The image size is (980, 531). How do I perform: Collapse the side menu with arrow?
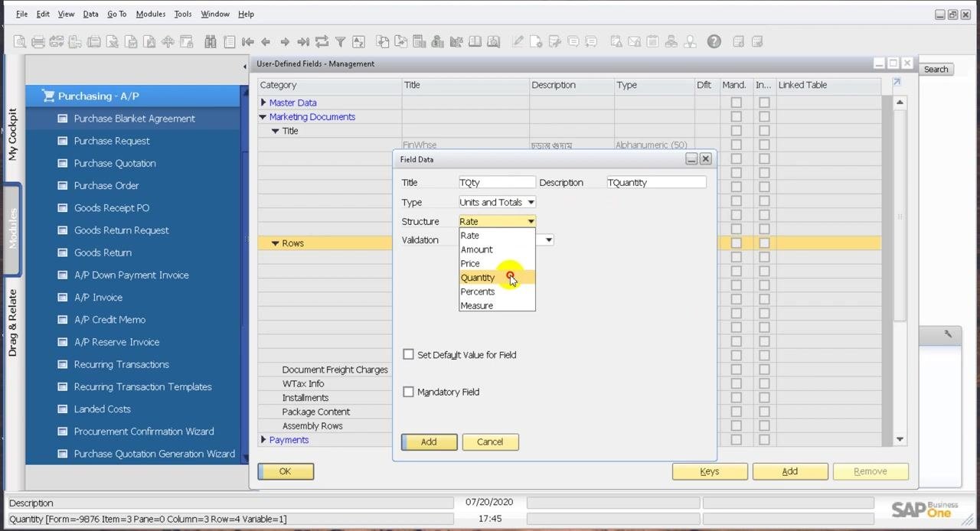click(245, 67)
